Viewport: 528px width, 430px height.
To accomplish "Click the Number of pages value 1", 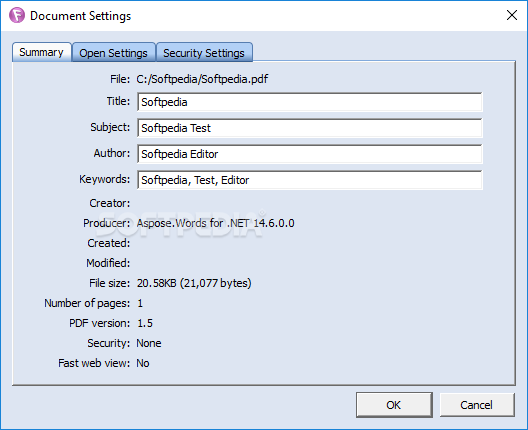I will (x=140, y=303).
